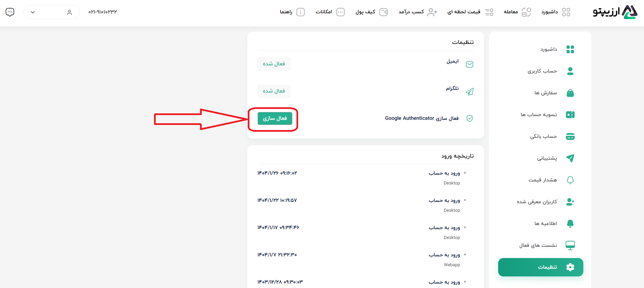Go to نشست های فعال in sidebar
Screen dimensions: 644x288
coord(538,245)
